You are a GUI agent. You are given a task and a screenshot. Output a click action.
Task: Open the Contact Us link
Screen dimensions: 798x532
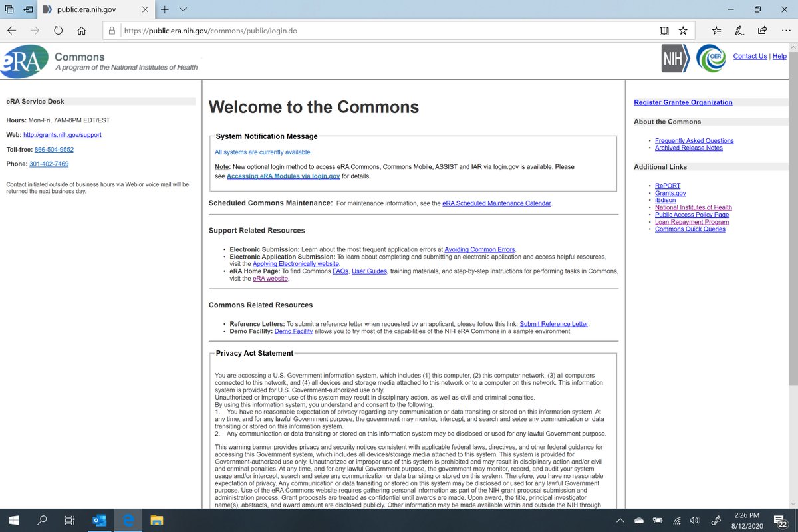click(x=750, y=56)
